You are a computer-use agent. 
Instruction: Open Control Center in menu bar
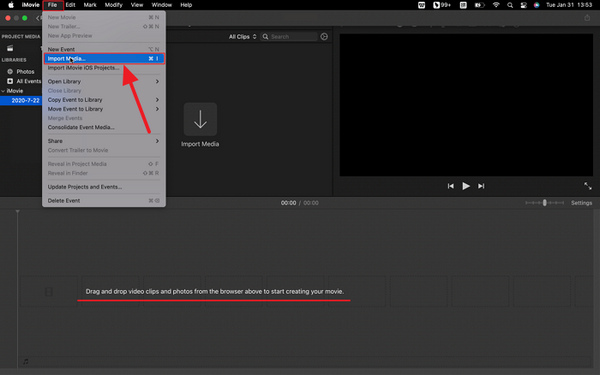click(x=523, y=5)
